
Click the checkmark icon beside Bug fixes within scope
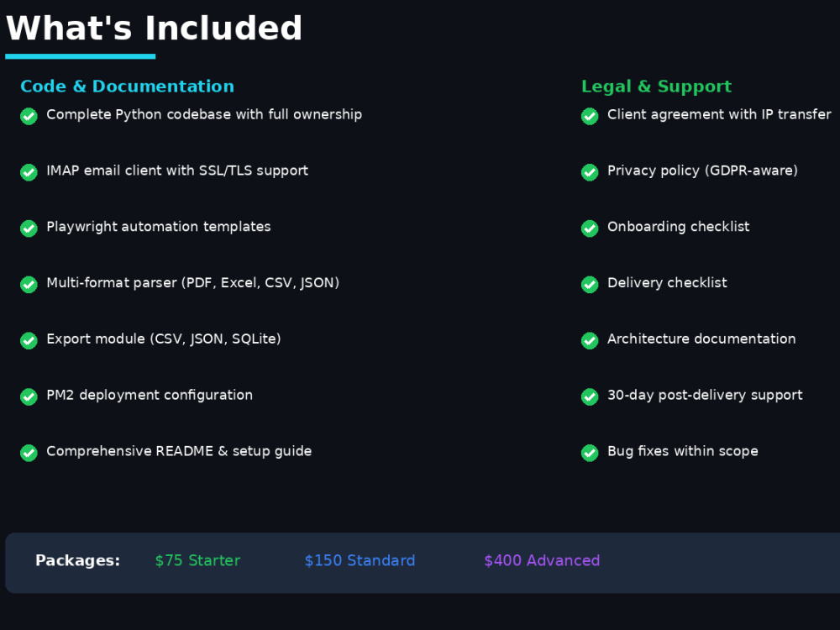(590, 454)
